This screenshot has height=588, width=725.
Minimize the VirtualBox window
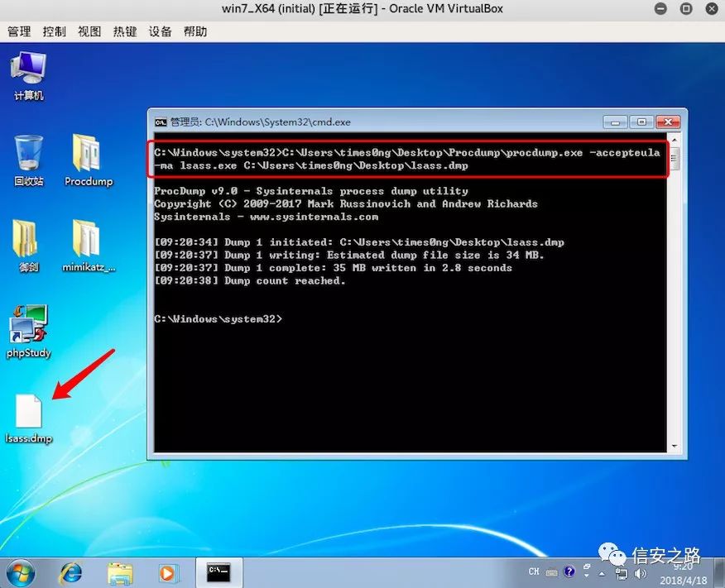[x=660, y=9]
